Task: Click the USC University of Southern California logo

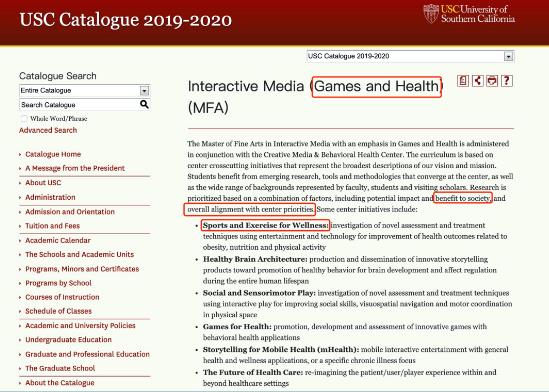Action: (469, 14)
